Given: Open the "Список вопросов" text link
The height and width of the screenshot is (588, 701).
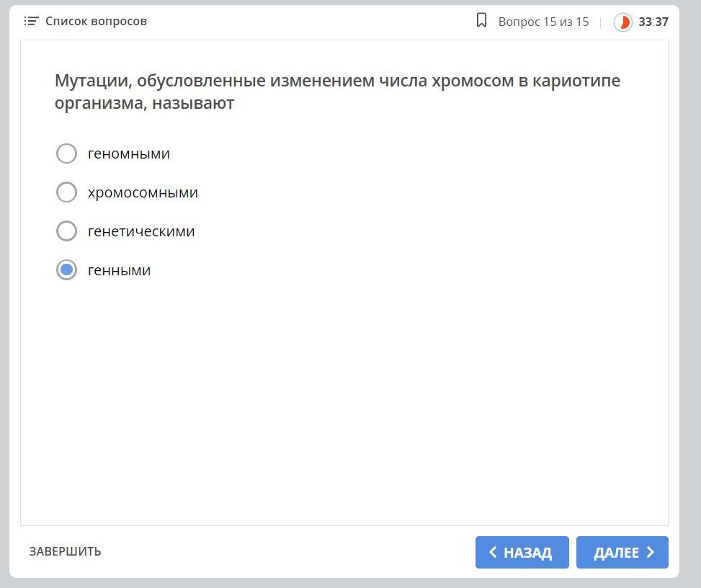Looking at the screenshot, I should [x=96, y=22].
